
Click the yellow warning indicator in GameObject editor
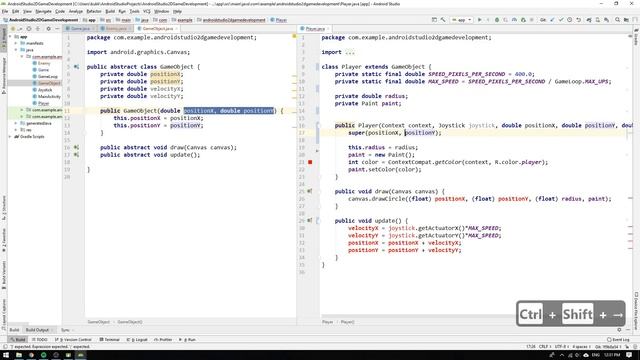pyautogui.click(x=294, y=36)
